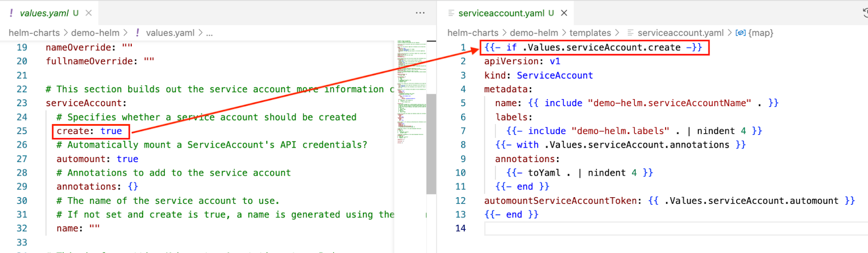Screen dimensions: 868x253
Task: Click 'nameOverride: ""' on line 19
Action: pyautogui.click(x=89, y=48)
